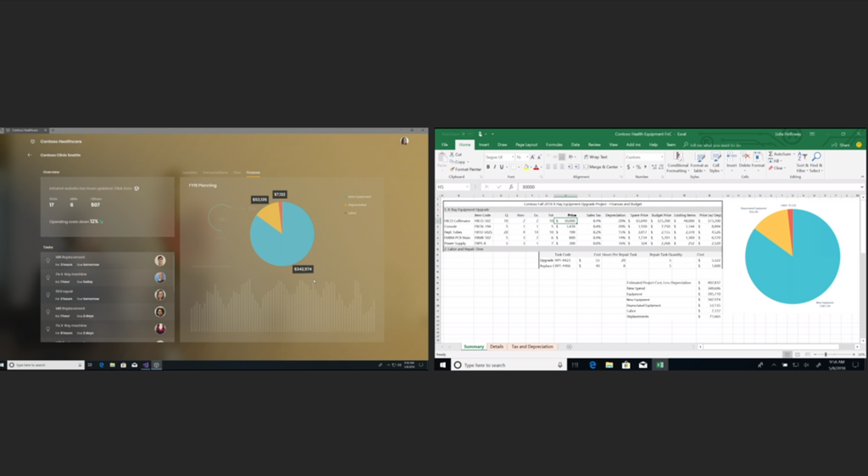This screenshot has width=868, height=476.
Task: Open Mail app on Excel screen taskbar
Action: pyautogui.click(x=643, y=365)
